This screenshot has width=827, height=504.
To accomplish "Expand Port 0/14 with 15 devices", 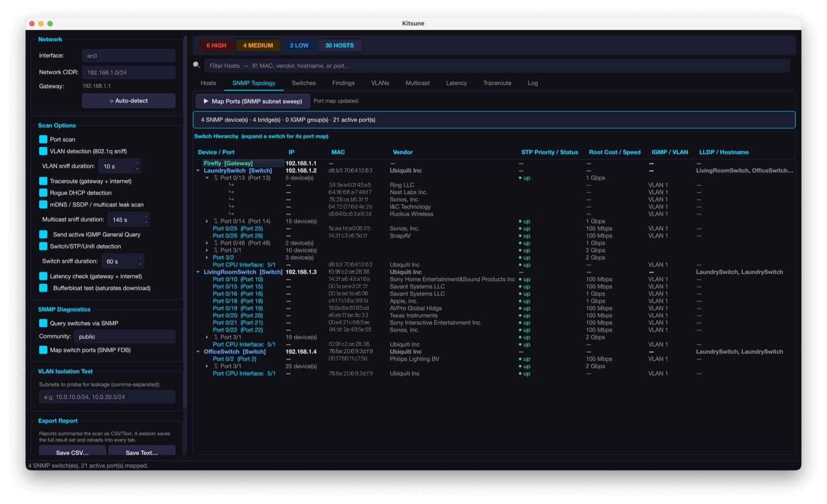I will point(207,221).
